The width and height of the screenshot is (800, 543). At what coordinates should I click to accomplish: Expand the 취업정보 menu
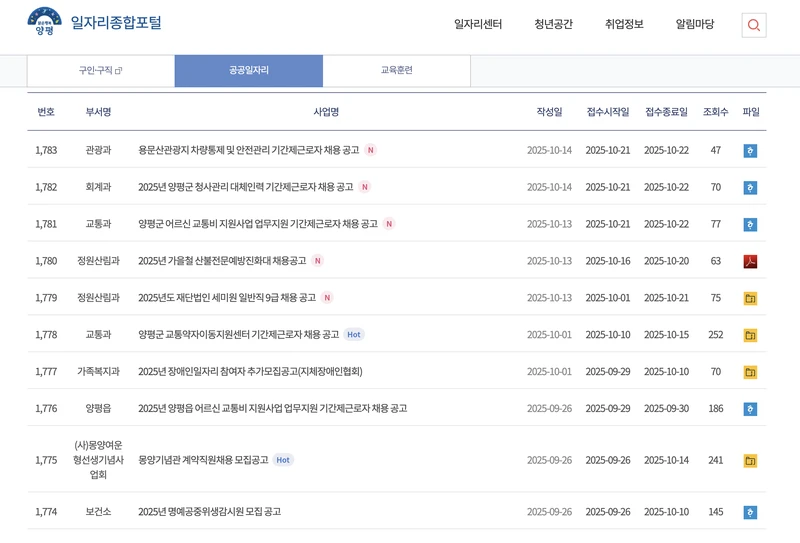pos(624,25)
